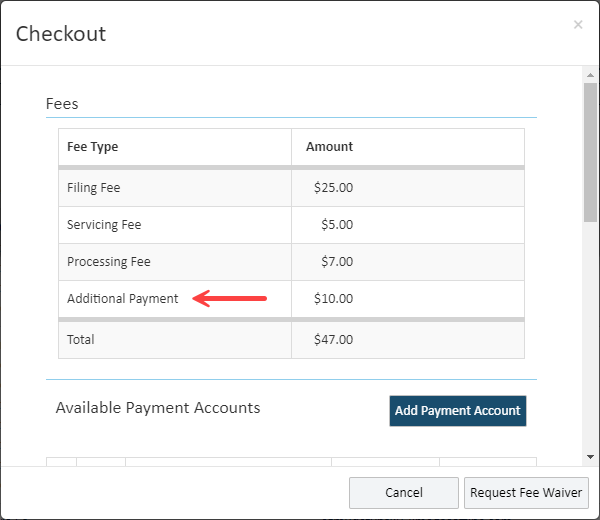
Task: Click the Total row label
Action: pyautogui.click(x=80, y=339)
